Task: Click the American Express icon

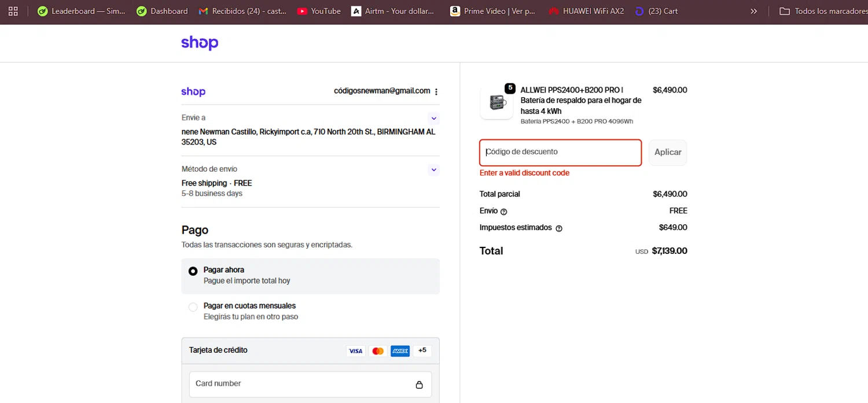Action: click(400, 351)
